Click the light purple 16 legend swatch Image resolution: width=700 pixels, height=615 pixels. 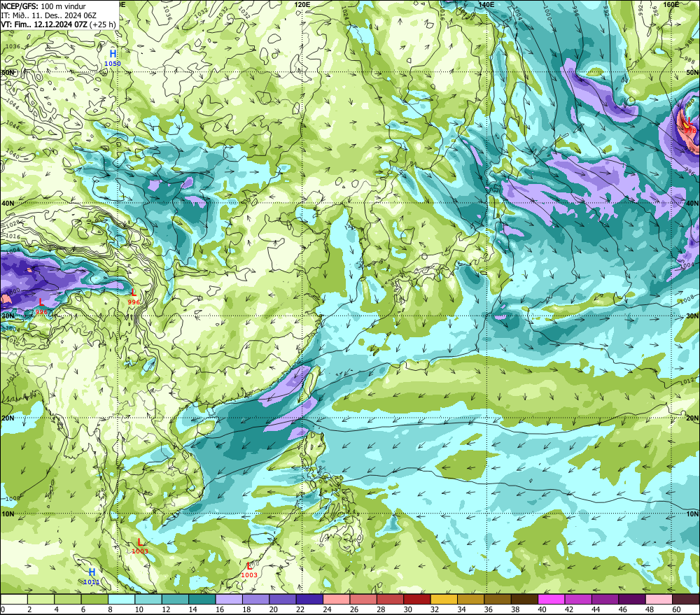tap(229, 599)
